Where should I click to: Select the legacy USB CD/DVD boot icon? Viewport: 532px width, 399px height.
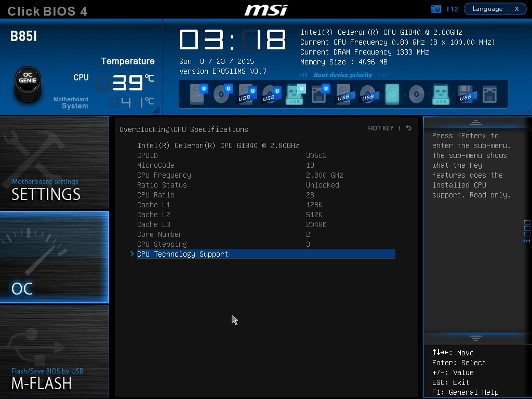pos(369,94)
